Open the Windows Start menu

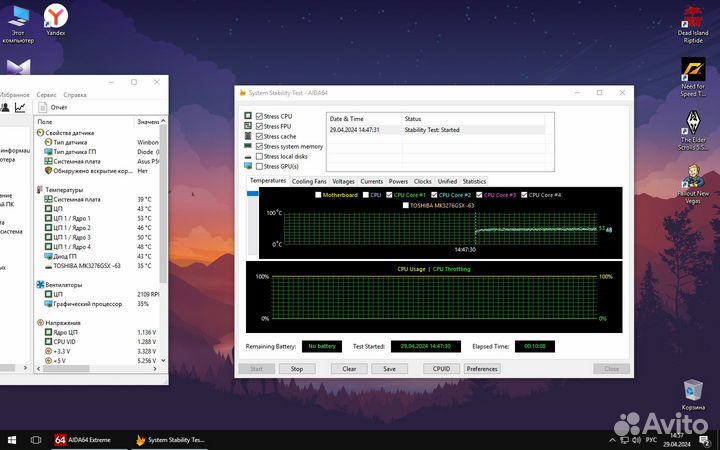click(12, 440)
